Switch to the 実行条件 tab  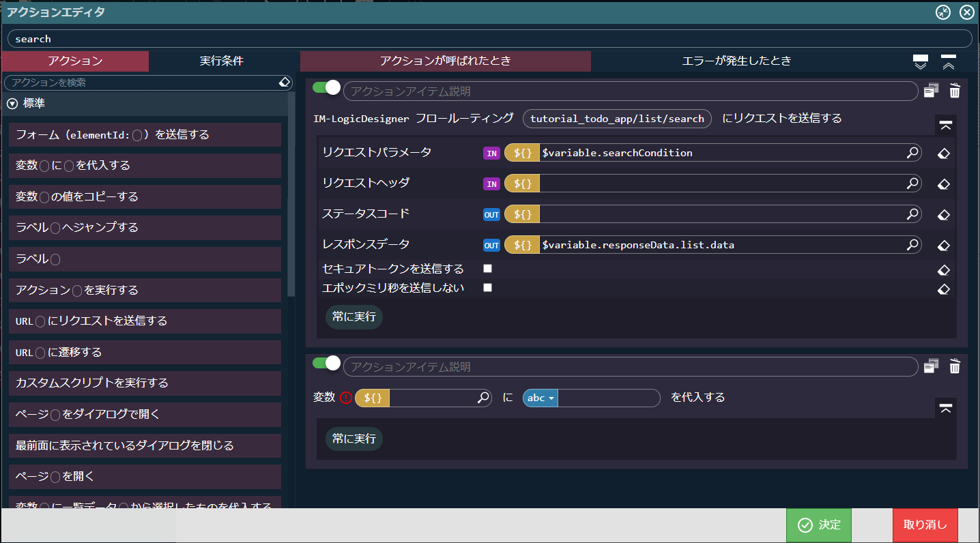point(222,61)
